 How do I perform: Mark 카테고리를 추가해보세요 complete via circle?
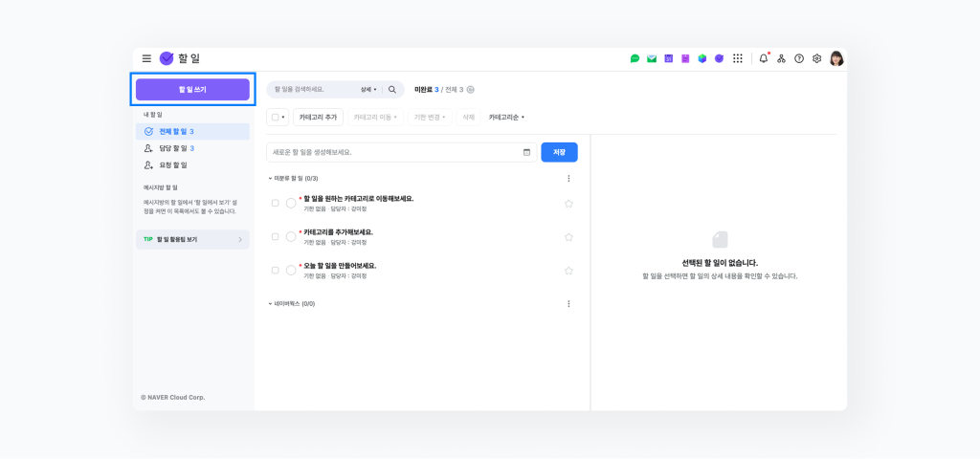pos(291,237)
